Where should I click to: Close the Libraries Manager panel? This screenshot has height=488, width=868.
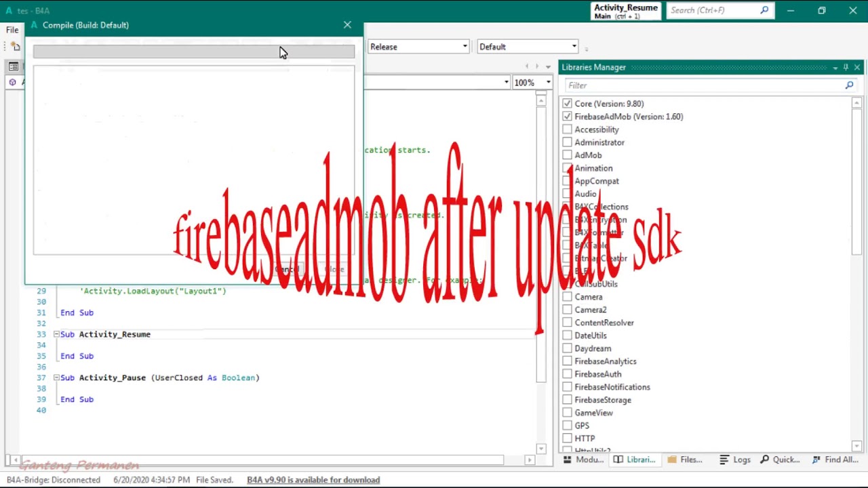(857, 68)
